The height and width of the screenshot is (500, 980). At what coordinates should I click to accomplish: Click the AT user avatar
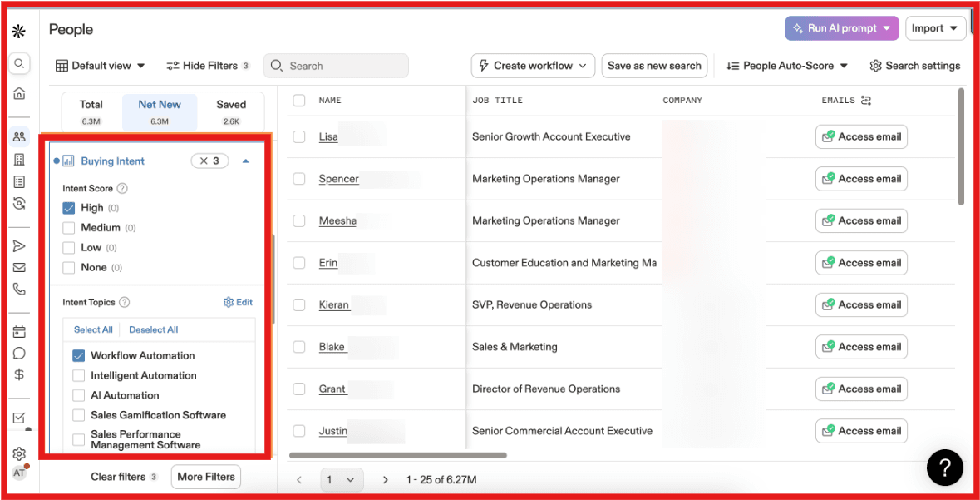(19, 473)
